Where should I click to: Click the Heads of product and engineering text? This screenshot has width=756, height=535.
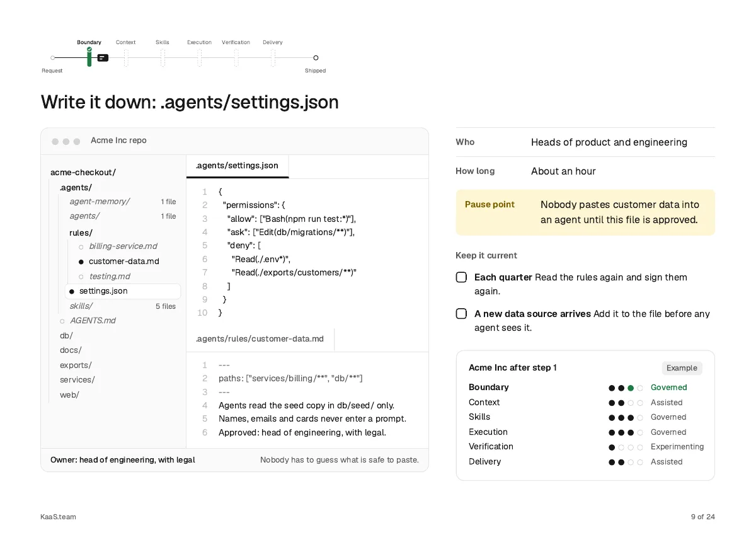tap(609, 142)
